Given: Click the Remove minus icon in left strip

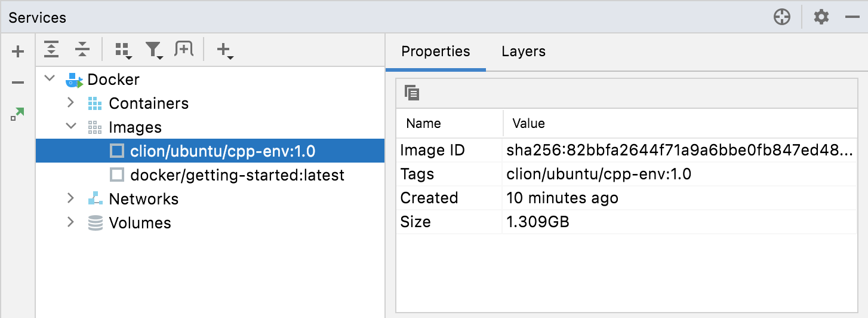Looking at the screenshot, I should coord(18,82).
